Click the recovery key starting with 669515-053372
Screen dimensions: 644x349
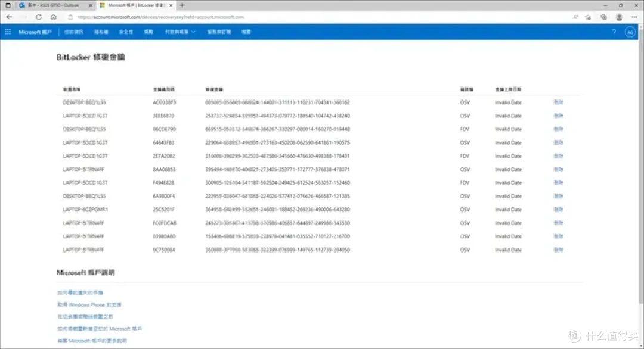click(278, 129)
